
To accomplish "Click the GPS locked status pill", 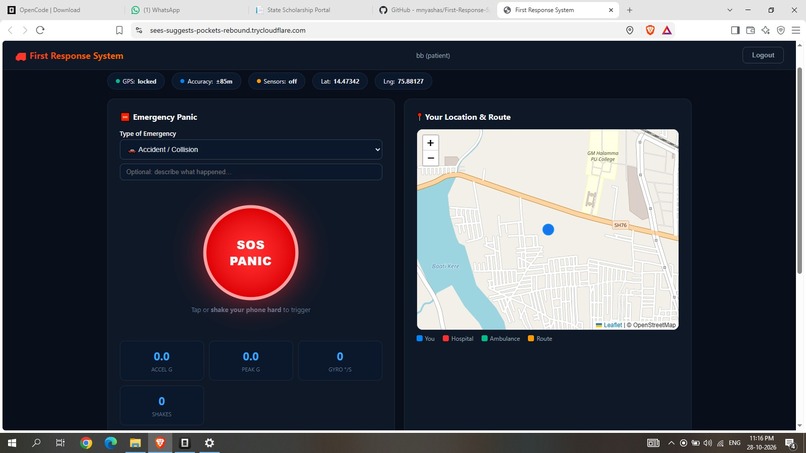I will pos(136,81).
